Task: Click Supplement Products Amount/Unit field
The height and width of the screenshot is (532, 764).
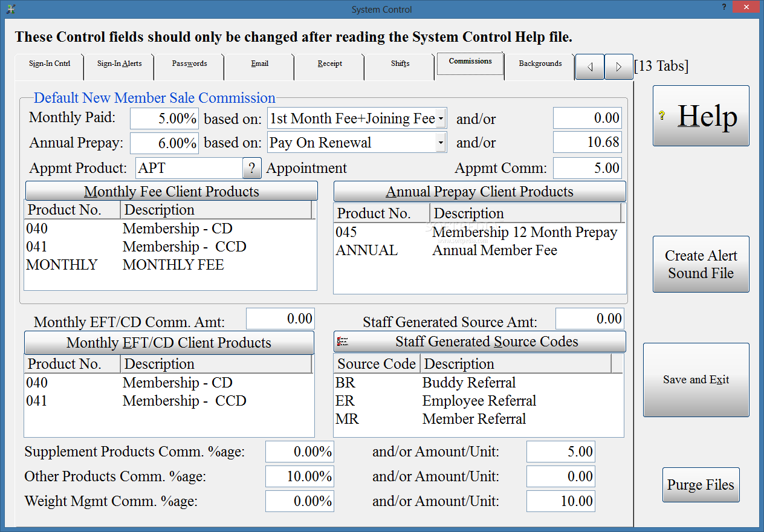Action: click(x=561, y=452)
